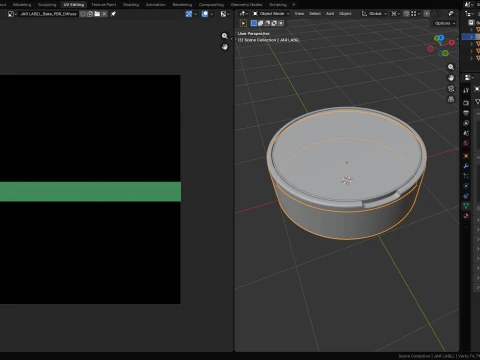The width and height of the screenshot is (480, 360).
Task: Open the 3D viewport editor type dropdown
Action: [244, 14]
